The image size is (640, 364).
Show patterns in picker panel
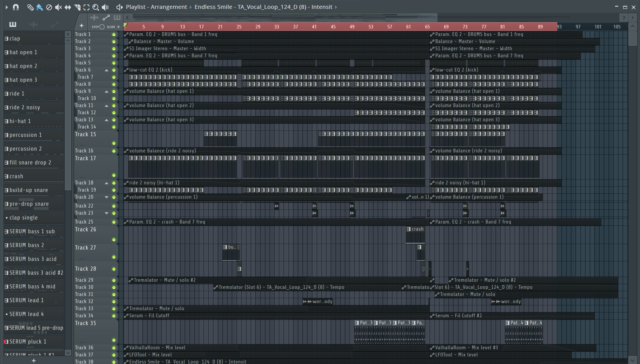[13, 24]
